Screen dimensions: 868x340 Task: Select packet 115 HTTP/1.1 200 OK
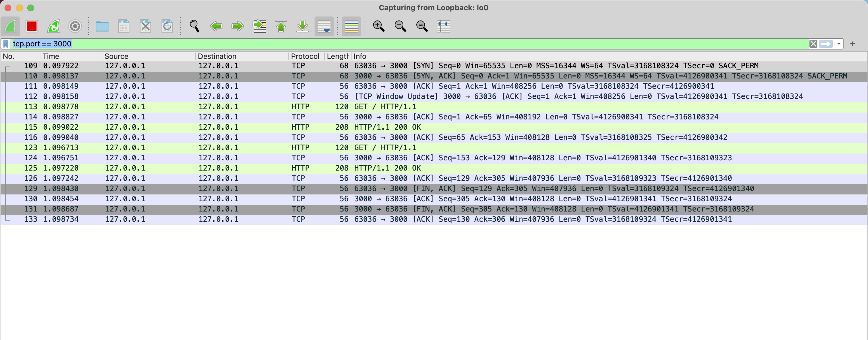387,127
